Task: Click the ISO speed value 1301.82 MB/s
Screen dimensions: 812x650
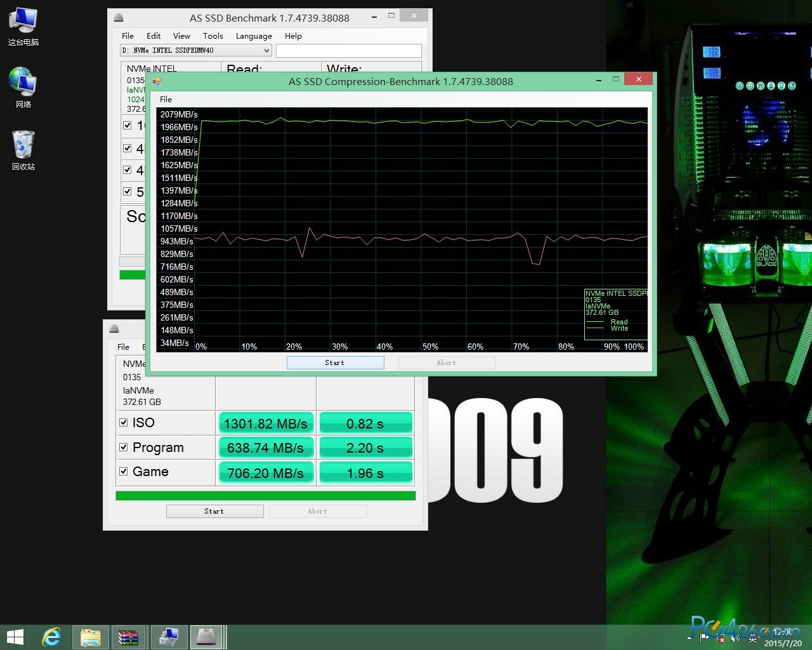Action: pos(265,423)
